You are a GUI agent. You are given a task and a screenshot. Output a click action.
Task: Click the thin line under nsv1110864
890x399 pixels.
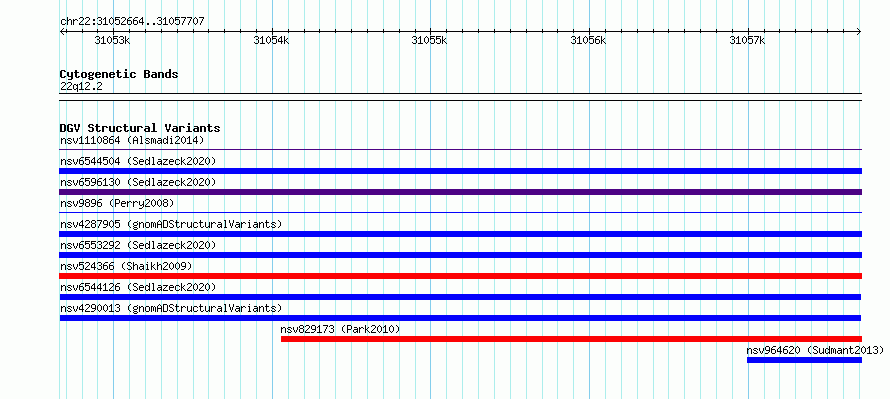click(x=460, y=150)
